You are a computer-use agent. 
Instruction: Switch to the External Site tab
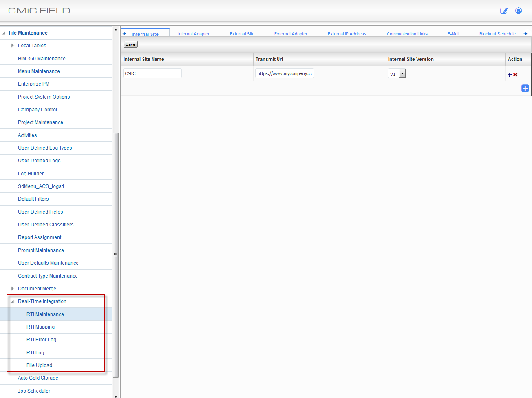242,34
